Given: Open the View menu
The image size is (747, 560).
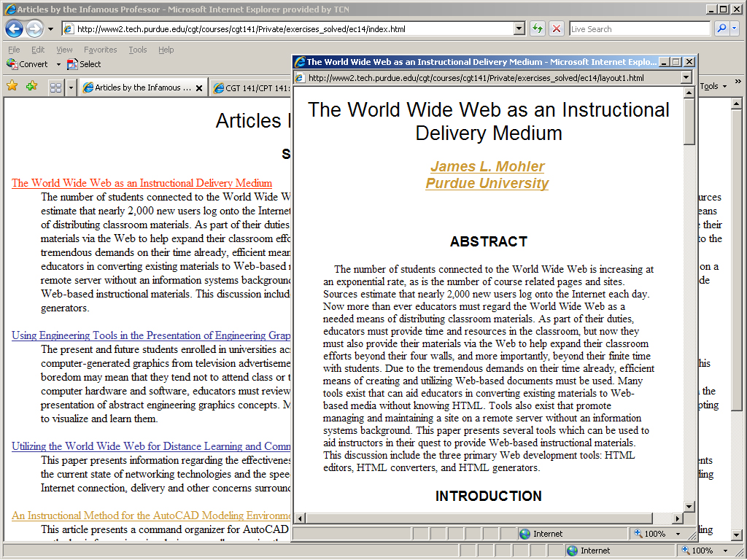Looking at the screenshot, I should 64,50.
